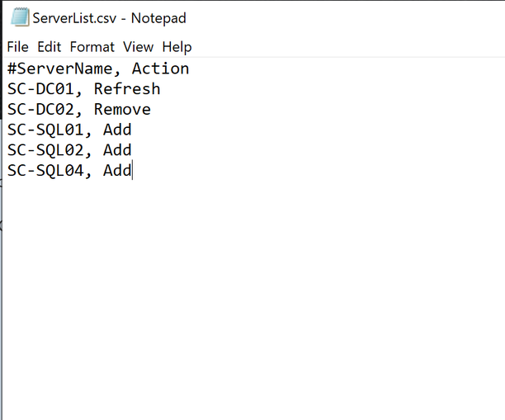This screenshot has width=505, height=420.
Task: Click the Notepad icon in title bar
Action: tap(20, 18)
